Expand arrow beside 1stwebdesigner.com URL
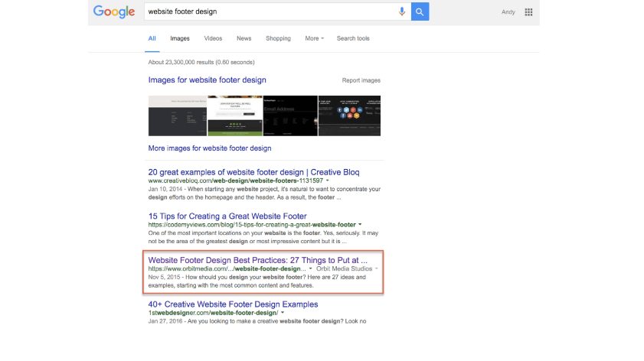The width and height of the screenshot is (644, 361). pyautogui.click(x=283, y=313)
